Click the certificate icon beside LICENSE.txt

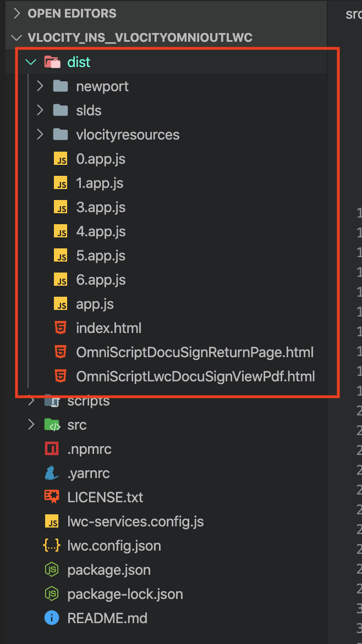[x=52, y=497]
